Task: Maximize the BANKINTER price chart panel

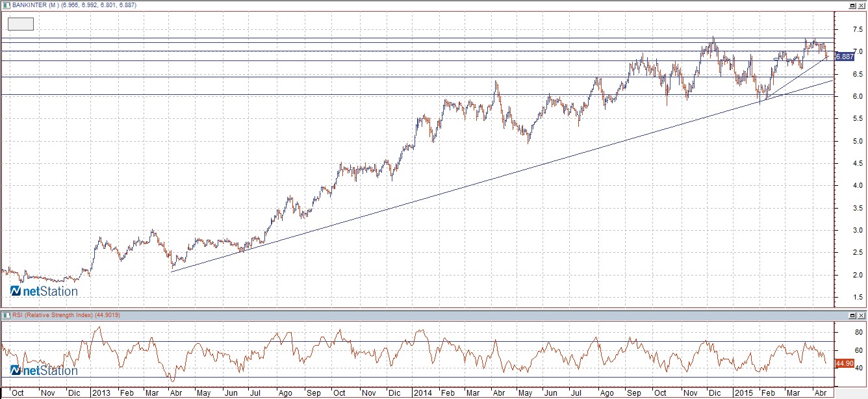Action: tap(852, 5)
